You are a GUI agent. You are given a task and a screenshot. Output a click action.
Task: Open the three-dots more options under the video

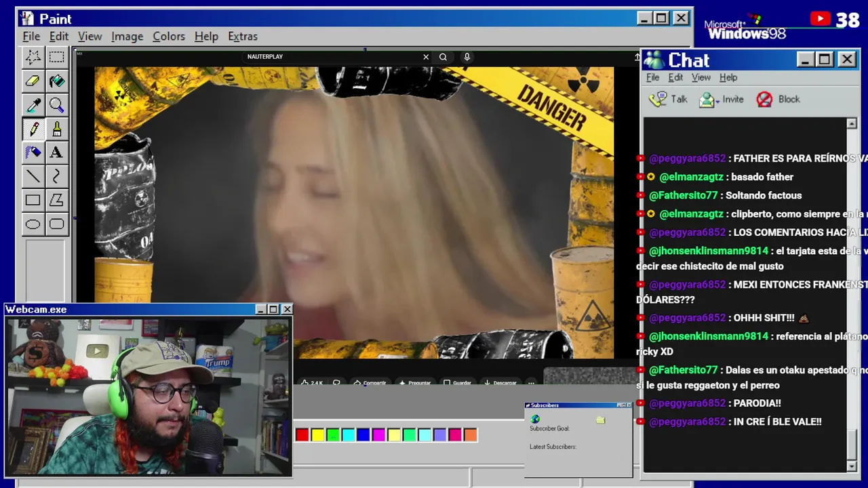531,383
